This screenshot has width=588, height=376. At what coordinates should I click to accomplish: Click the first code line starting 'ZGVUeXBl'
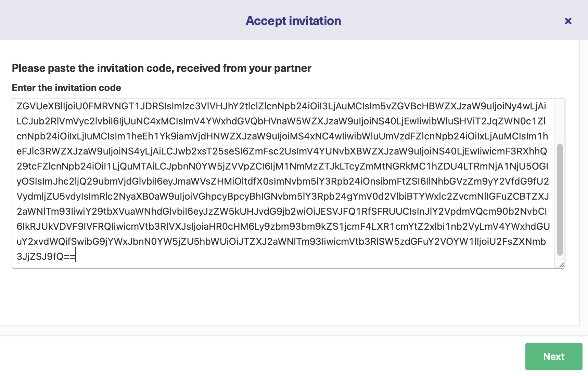(281, 106)
